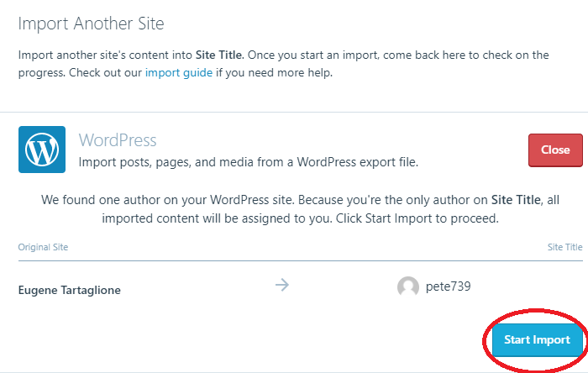Click bold Site Title in author notice
The height and width of the screenshot is (373, 588).
(517, 200)
